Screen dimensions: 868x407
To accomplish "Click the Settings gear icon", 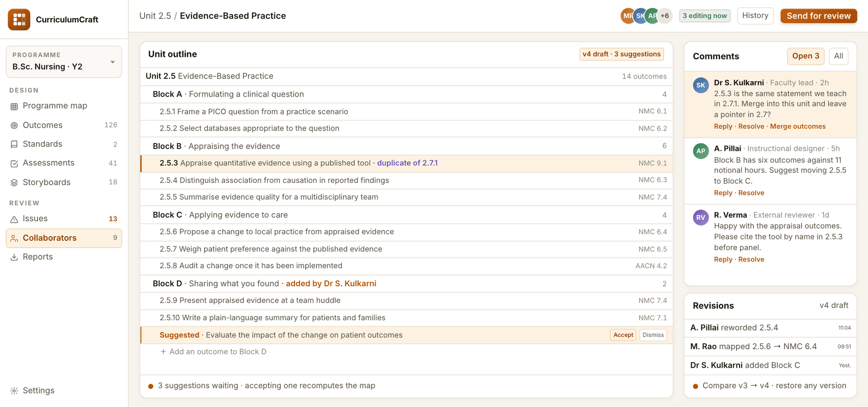I will [14, 391].
